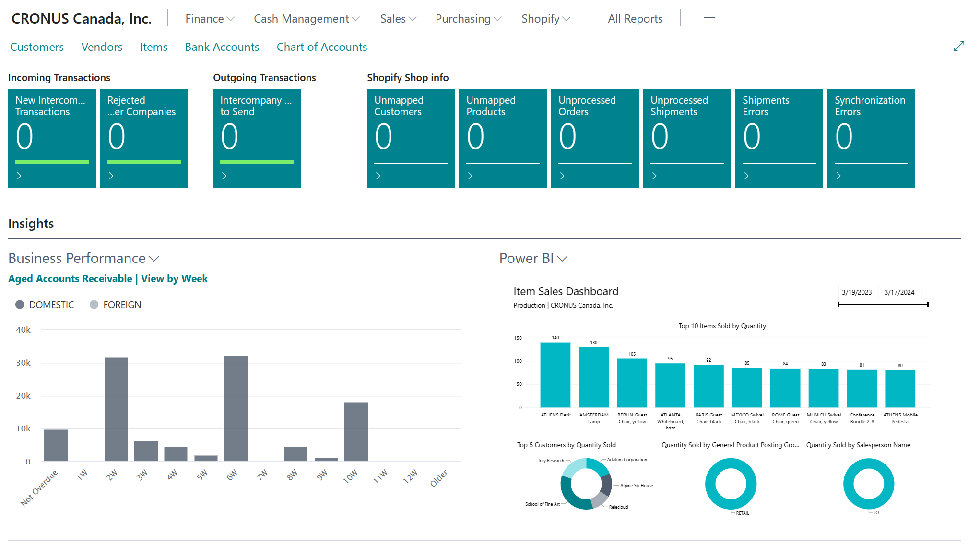The width and height of the screenshot is (980, 547).
Task: Click the Outgoing Transactions heading
Action: click(264, 78)
